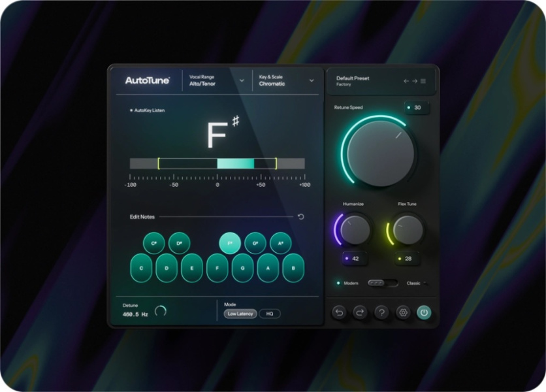This screenshot has width=546, height=392.
Task: Open the preset list menu icon
Action: pyautogui.click(x=423, y=81)
